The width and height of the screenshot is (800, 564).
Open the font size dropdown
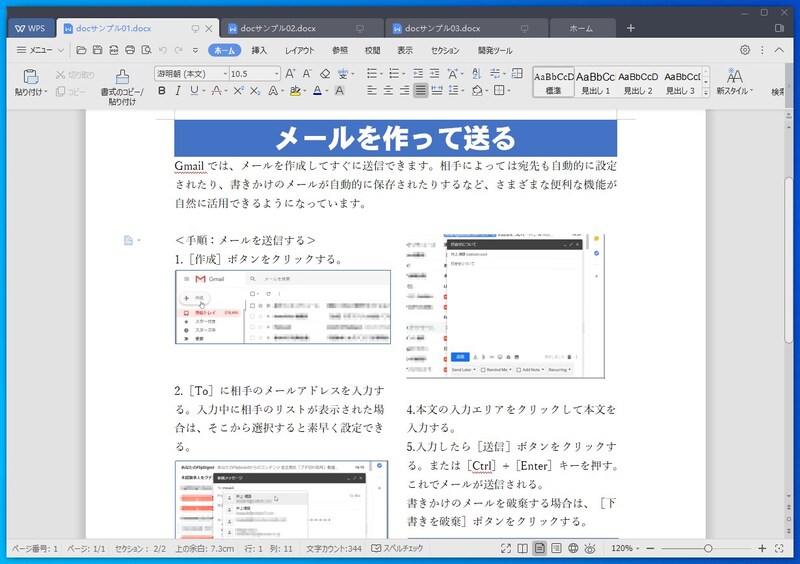(x=275, y=73)
